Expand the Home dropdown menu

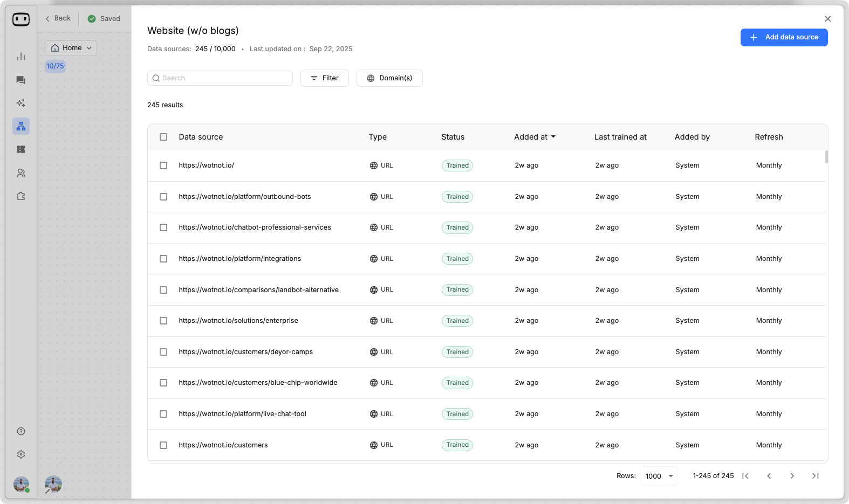coord(71,48)
